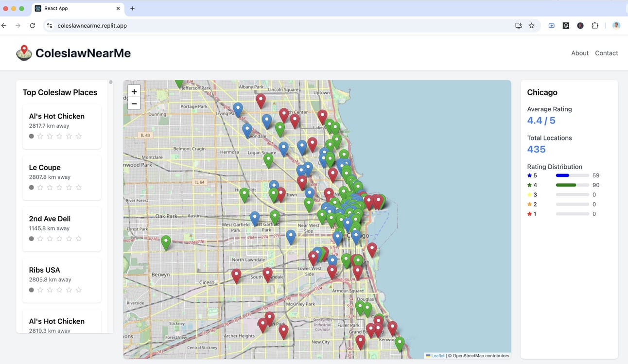Select the blue marker near Irving Park

[x=238, y=109]
